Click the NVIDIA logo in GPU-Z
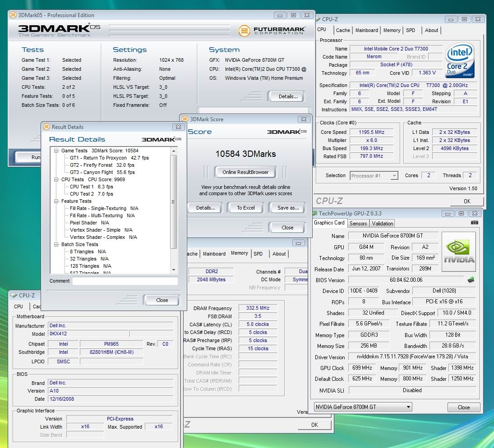Image resolution: width=494 pixels, height=448 pixels. pyautogui.click(x=459, y=251)
